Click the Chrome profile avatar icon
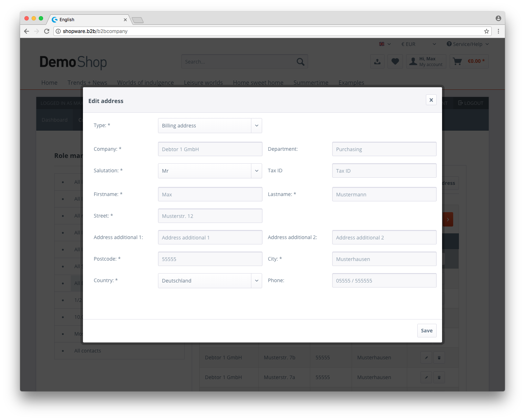Image resolution: width=525 pixels, height=420 pixels. [x=498, y=18]
